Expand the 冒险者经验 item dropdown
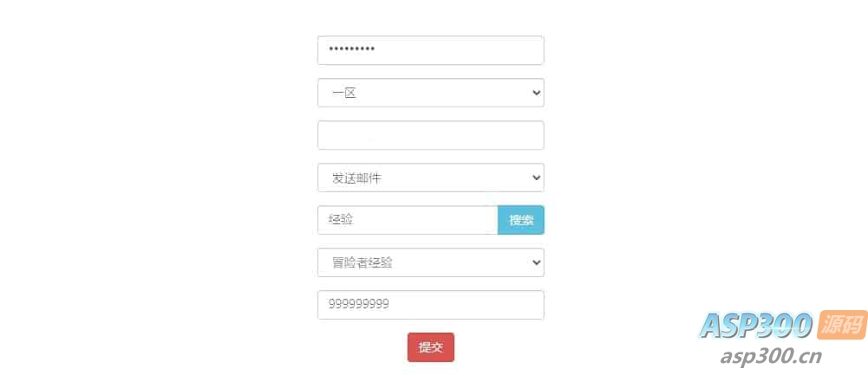Screen dimensions: 868x375 click(x=431, y=262)
